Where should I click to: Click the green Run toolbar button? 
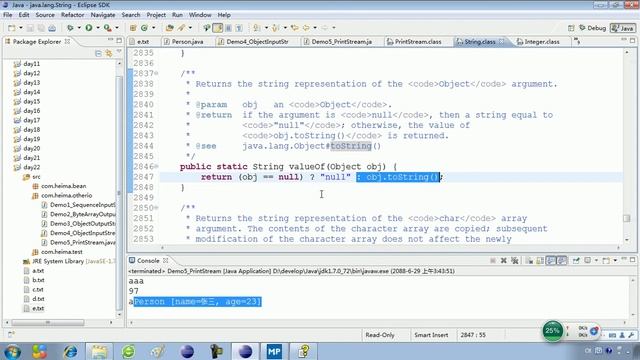pos(89,28)
